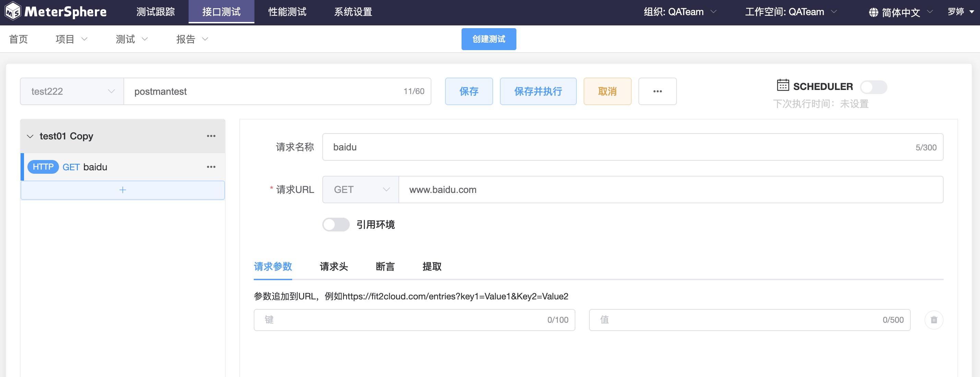Viewport: 980px width, 377px height.
Task: Open the GET request method dropdown
Action: pyautogui.click(x=361, y=190)
